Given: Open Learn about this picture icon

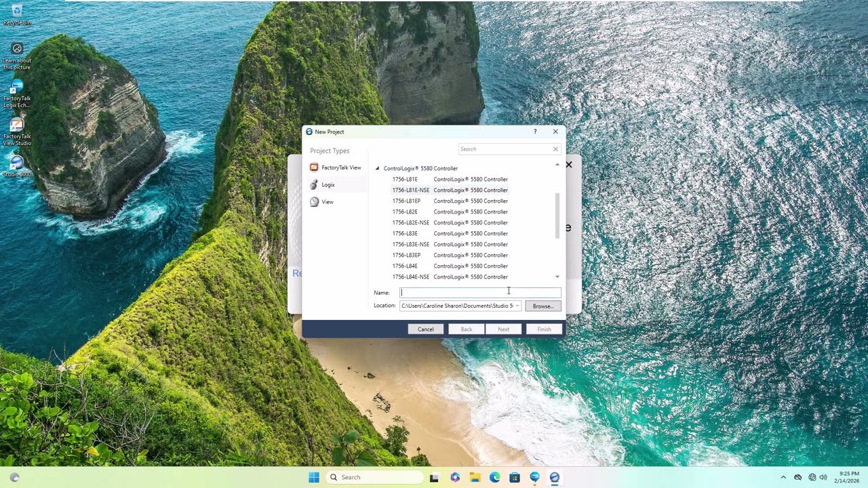Looking at the screenshot, I should pyautogui.click(x=17, y=56).
